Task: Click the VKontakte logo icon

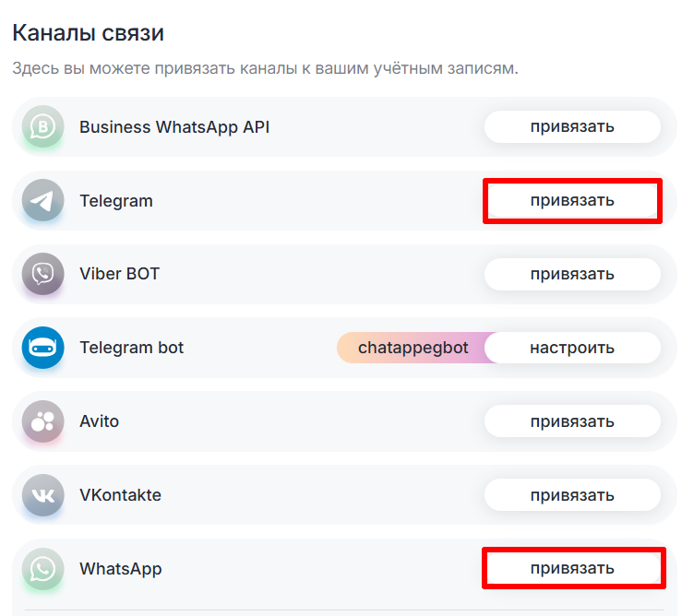Action: (43, 495)
